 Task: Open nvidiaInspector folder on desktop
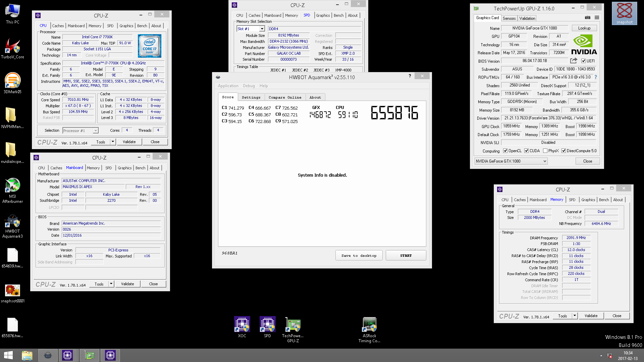[x=12, y=153]
